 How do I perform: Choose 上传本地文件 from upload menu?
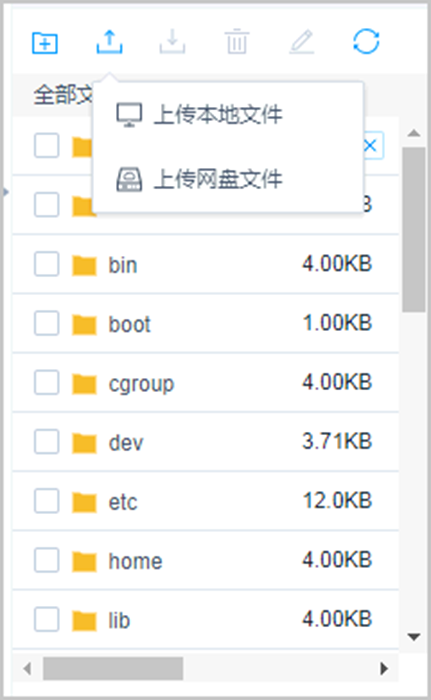(199, 115)
